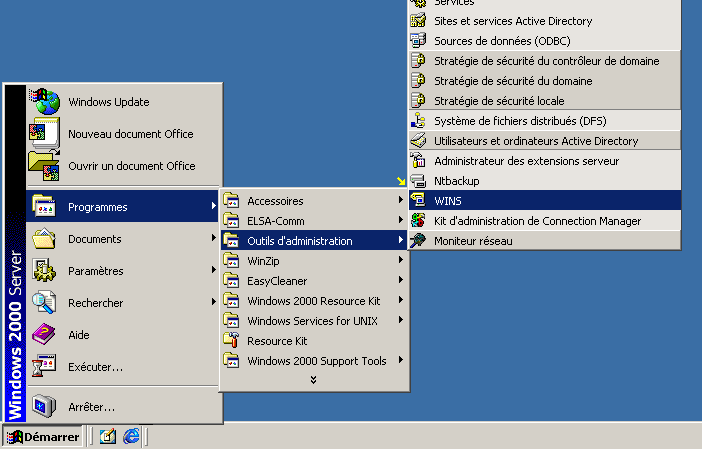Expand Paramètres submenu arrow
702x449 pixels.
[x=214, y=269]
